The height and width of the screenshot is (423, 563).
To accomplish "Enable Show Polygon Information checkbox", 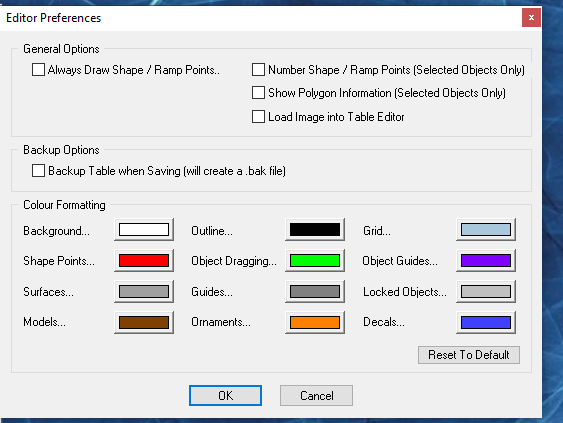I will 258,93.
